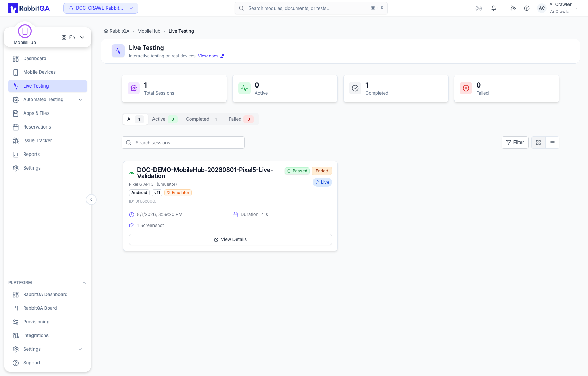
Task: Expand Automated Testing submenu chevron
Action: coord(80,100)
